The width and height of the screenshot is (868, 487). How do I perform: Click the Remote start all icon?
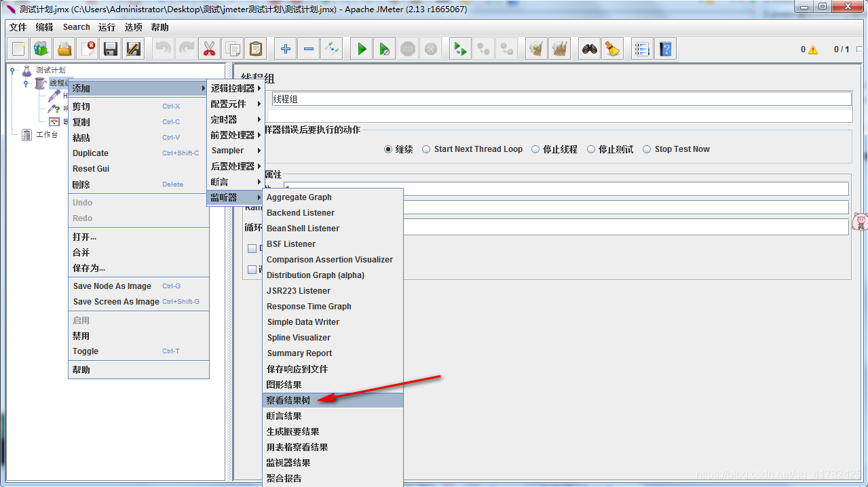pyautogui.click(x=460, y=49)
